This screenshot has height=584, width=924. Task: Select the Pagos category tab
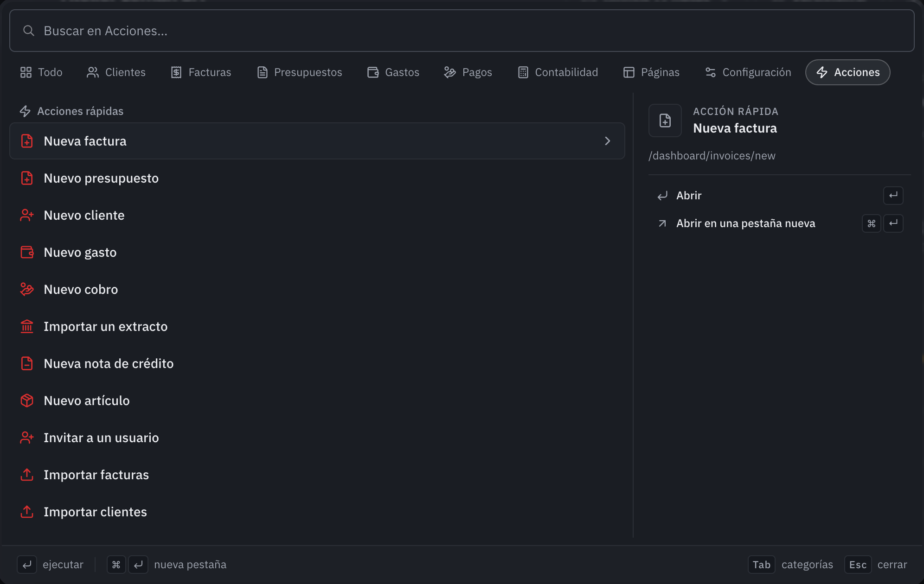[468, 72]
